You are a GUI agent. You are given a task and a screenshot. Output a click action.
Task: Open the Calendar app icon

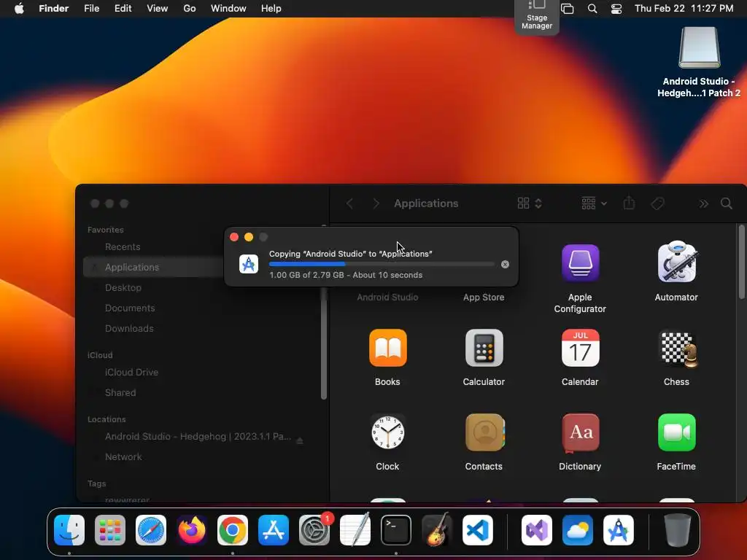tap(580, 348)
